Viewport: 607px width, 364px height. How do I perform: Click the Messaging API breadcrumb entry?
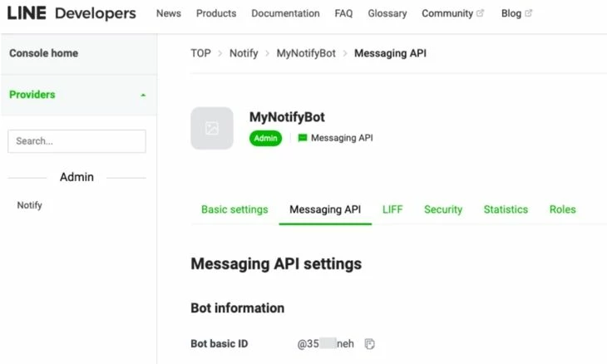tap(390, 53)
